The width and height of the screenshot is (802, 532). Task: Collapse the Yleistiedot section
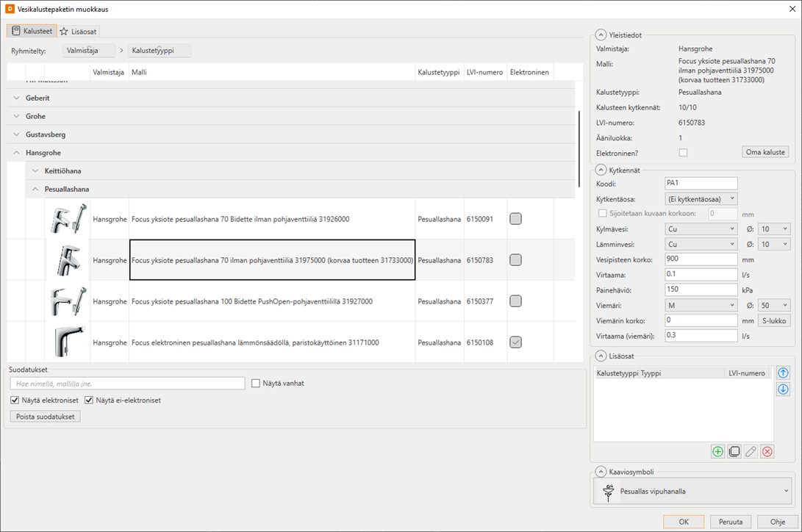(601, 35)
